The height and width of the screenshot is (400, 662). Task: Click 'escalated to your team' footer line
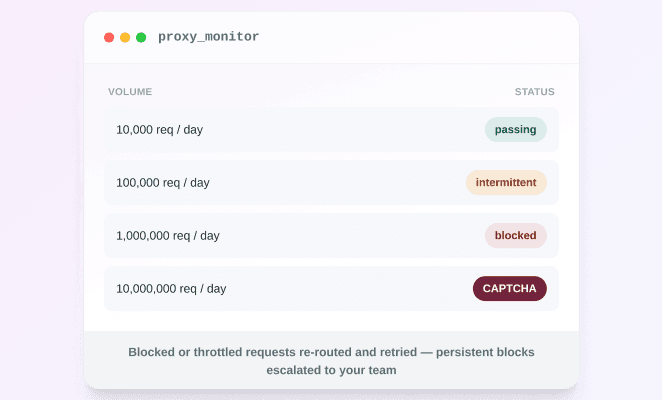pos(331,370)
